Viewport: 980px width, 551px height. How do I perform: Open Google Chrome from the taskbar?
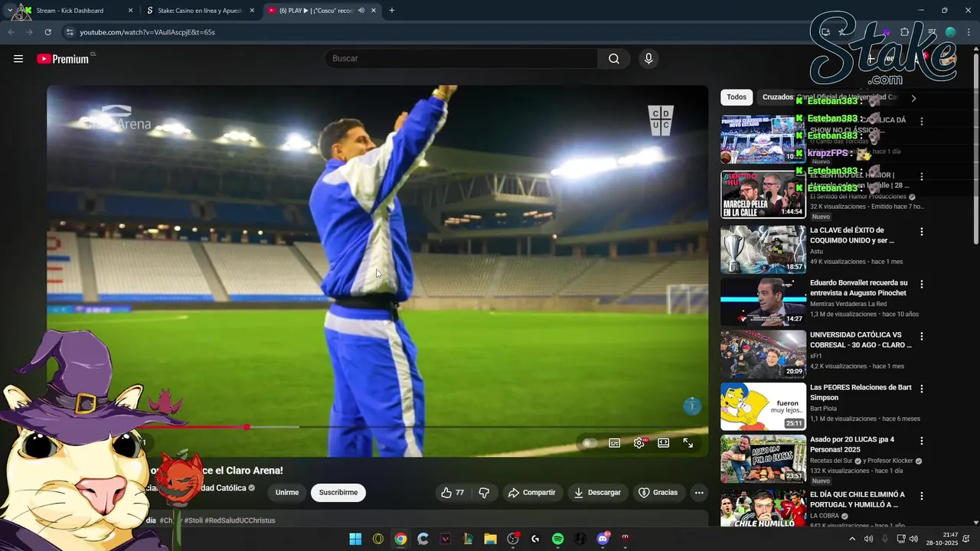(x=400, y=539)
